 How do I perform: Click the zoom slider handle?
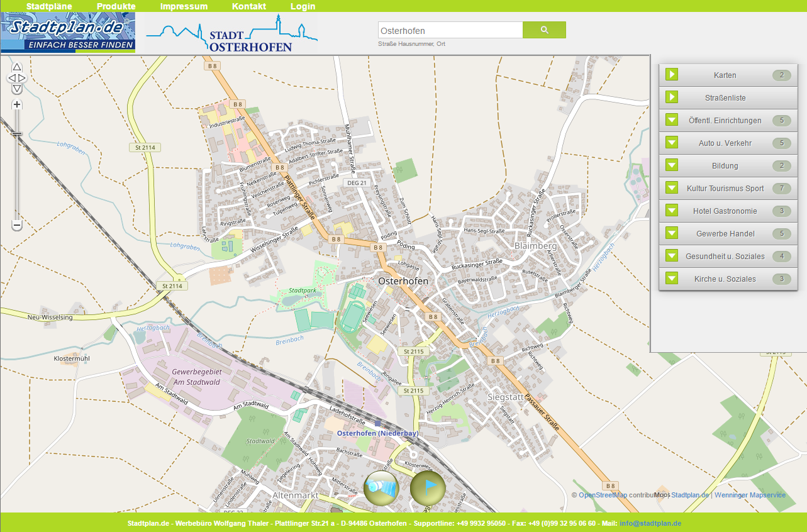pos(17,134)
